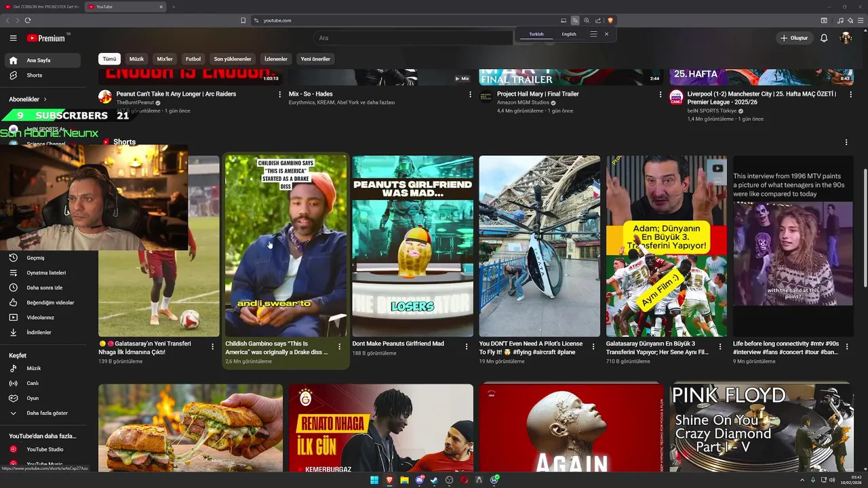The image size is (868, 488).
Task: Play the Childish Gambino short thumbnail
Action: [285, 246]
